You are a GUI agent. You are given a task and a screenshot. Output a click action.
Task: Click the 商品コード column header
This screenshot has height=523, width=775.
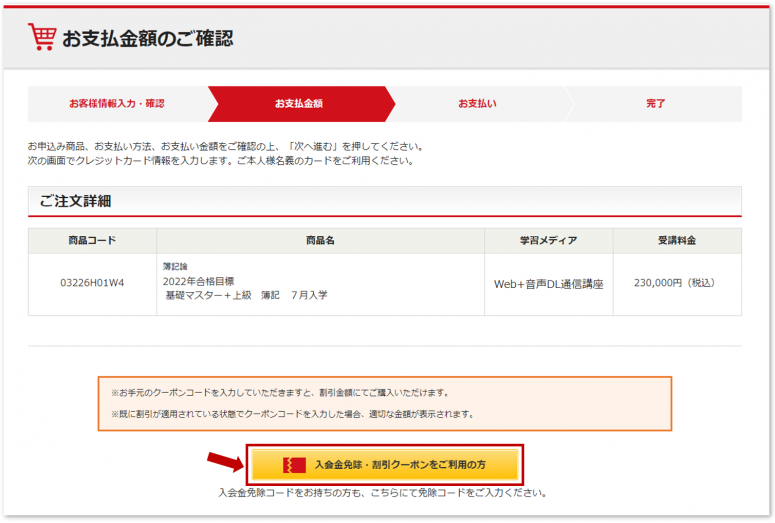tap(92, 241)
